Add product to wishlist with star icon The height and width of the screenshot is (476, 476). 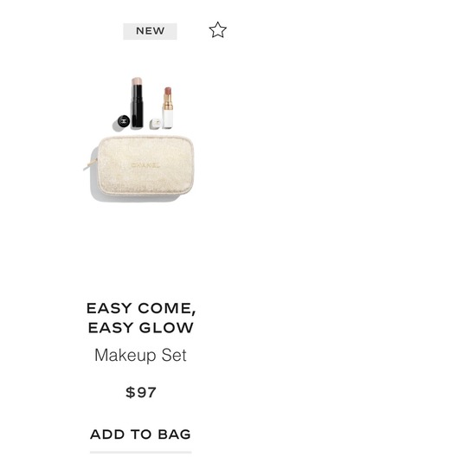pyautogui.click(x=217, y=29)
